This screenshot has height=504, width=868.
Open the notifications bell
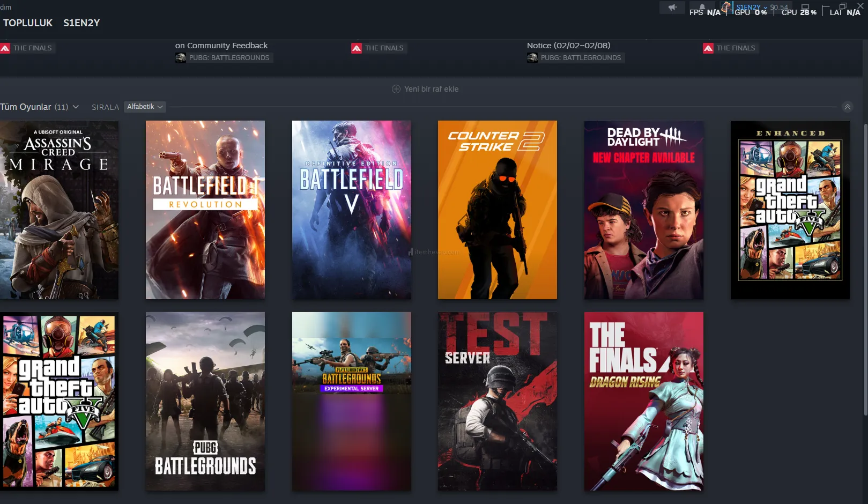click(x=702, y=8)
